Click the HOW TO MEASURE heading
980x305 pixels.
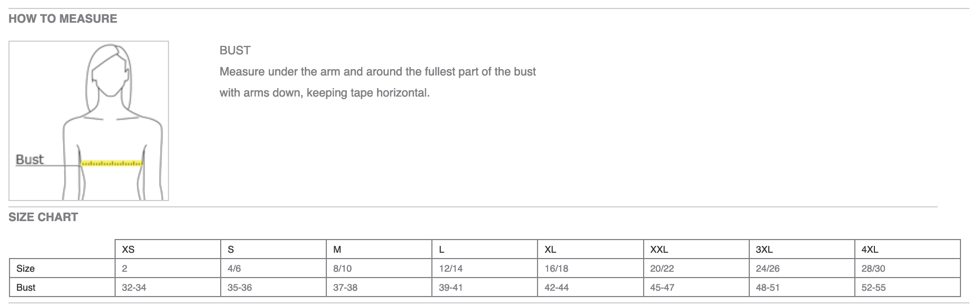[63, 19]
